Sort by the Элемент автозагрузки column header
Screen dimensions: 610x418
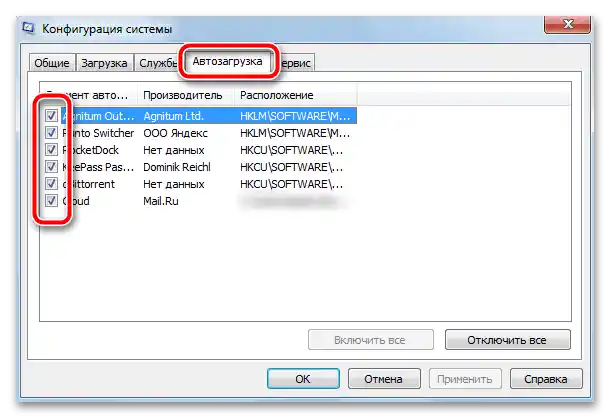[89, 95]
